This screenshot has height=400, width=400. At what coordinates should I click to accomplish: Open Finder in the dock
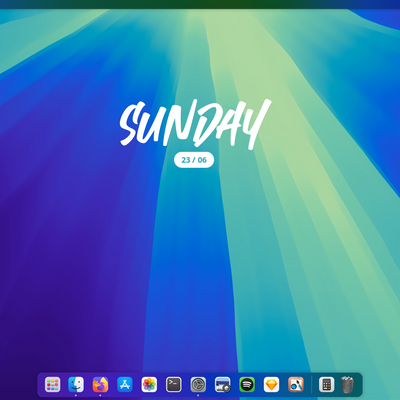(76, 385)
